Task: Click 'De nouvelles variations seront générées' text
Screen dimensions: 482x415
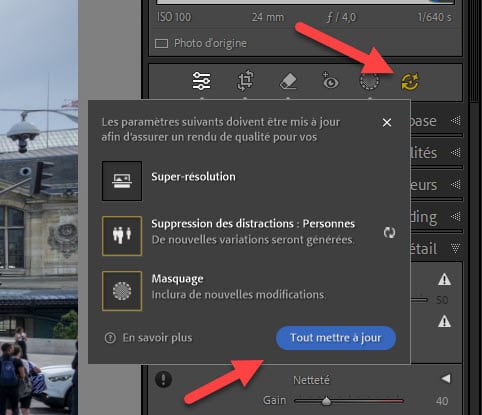Action: pyautogui.click(x=252, y=240)
